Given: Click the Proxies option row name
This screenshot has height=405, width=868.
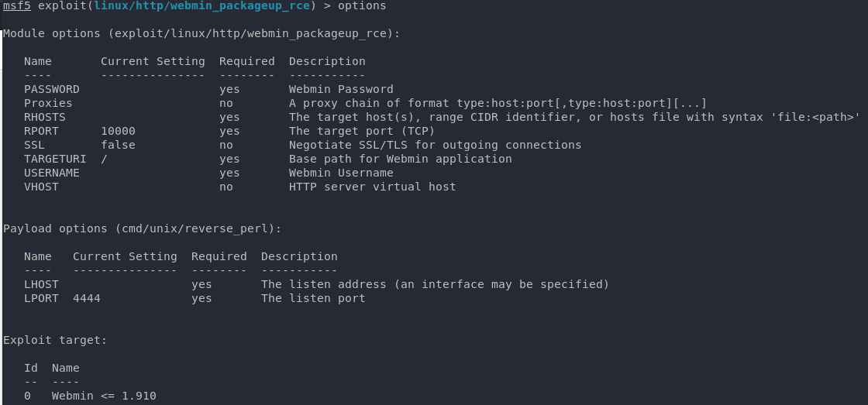Looking at the screenshot, I should point(48,103).
